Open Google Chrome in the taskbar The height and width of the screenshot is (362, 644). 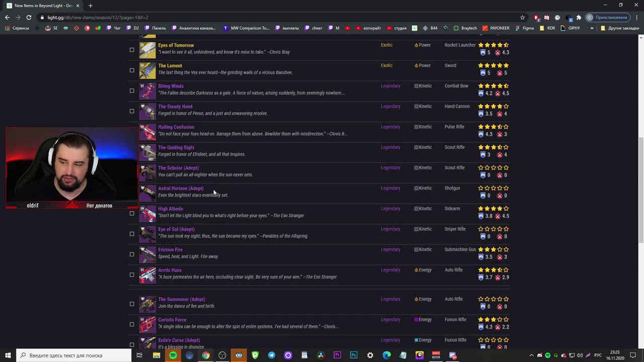(x=206, y=355)
